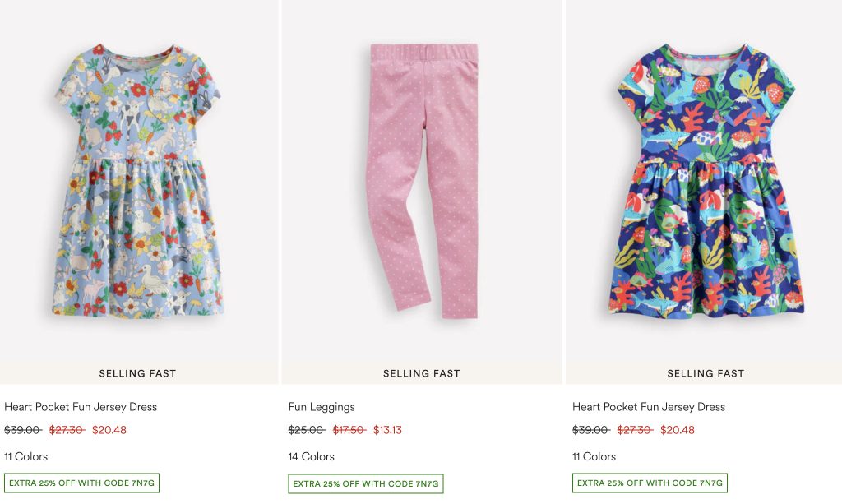Open the pink polka dot leggings image

[422, 179]
